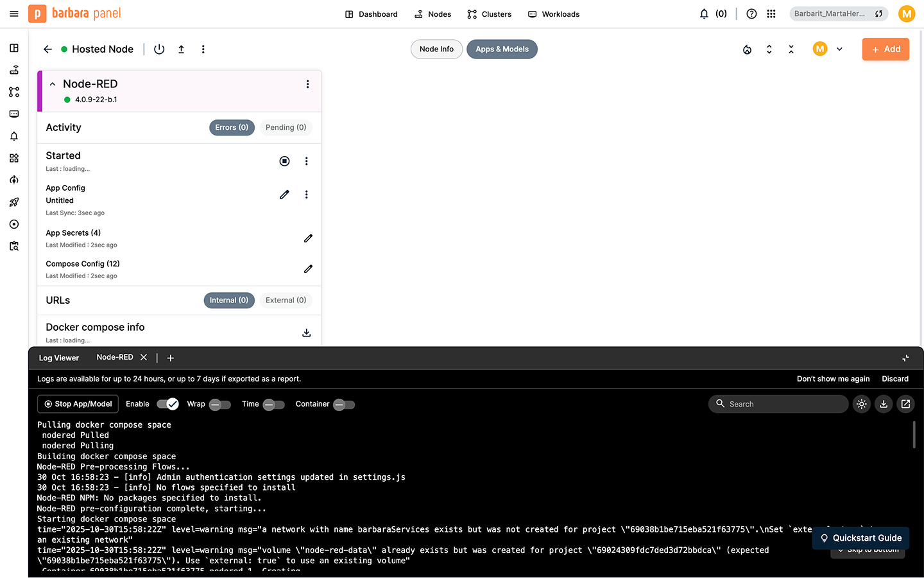924x578 pixels.
Task: Open the user avatar dropdown arrow
Action: click(839, 49)
